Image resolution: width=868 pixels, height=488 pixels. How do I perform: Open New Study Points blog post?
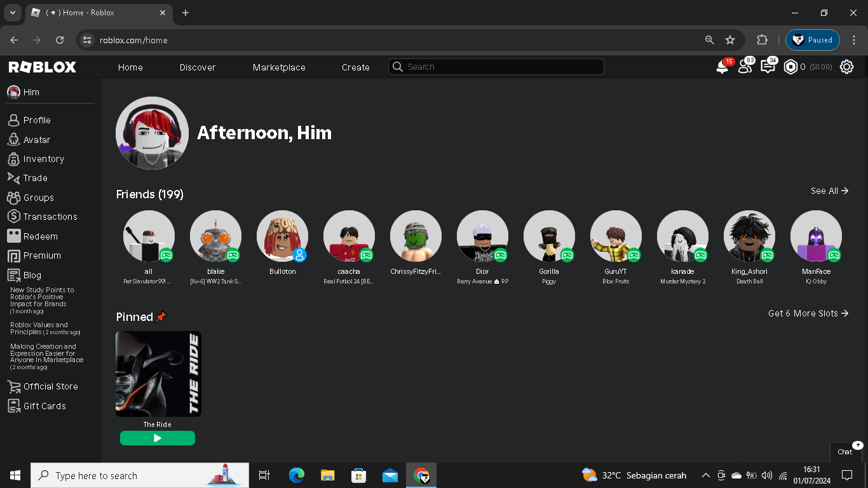42,300
